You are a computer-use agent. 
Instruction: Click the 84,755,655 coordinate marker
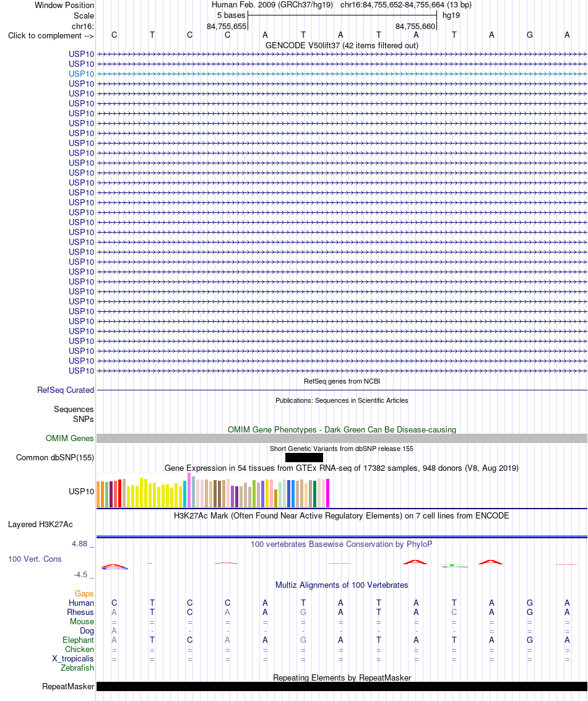point(227,27)
